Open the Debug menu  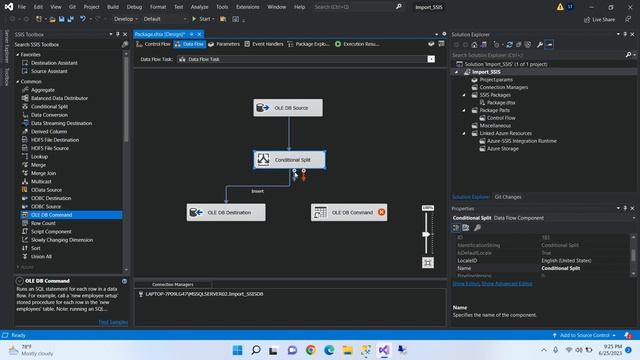pos(134,7)
